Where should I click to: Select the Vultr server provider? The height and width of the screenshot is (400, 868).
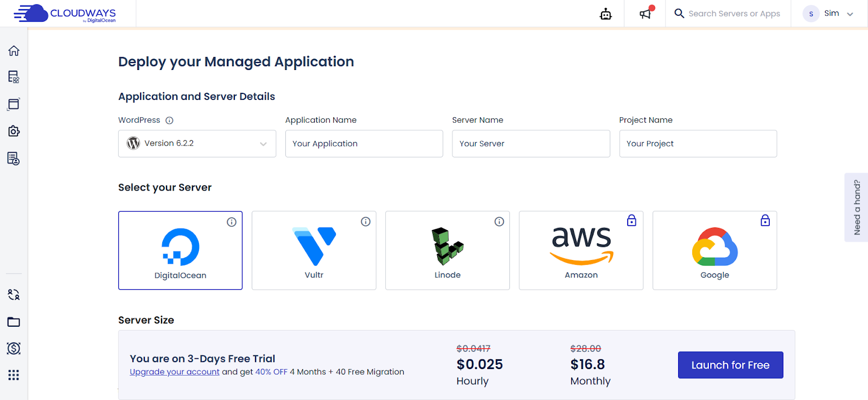[314, 250]
